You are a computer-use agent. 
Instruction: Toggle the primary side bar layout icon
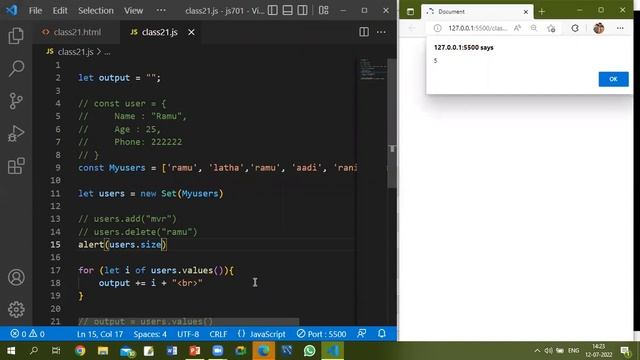point(273,10)
